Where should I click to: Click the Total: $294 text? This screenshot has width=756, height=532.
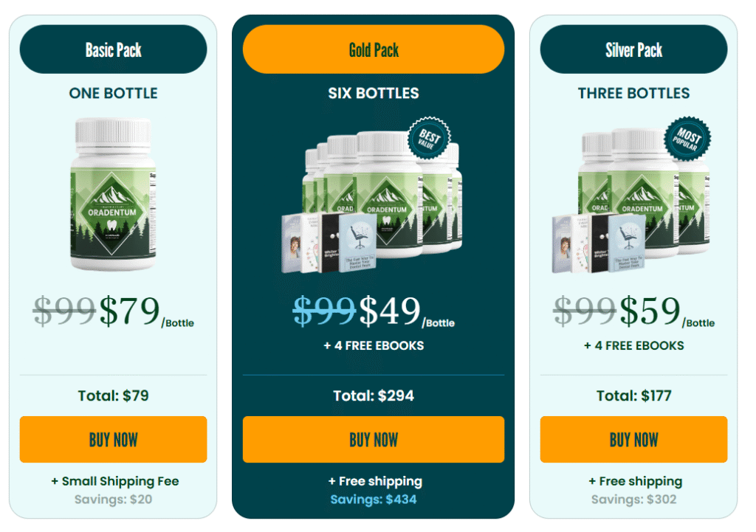pos(374,395)
